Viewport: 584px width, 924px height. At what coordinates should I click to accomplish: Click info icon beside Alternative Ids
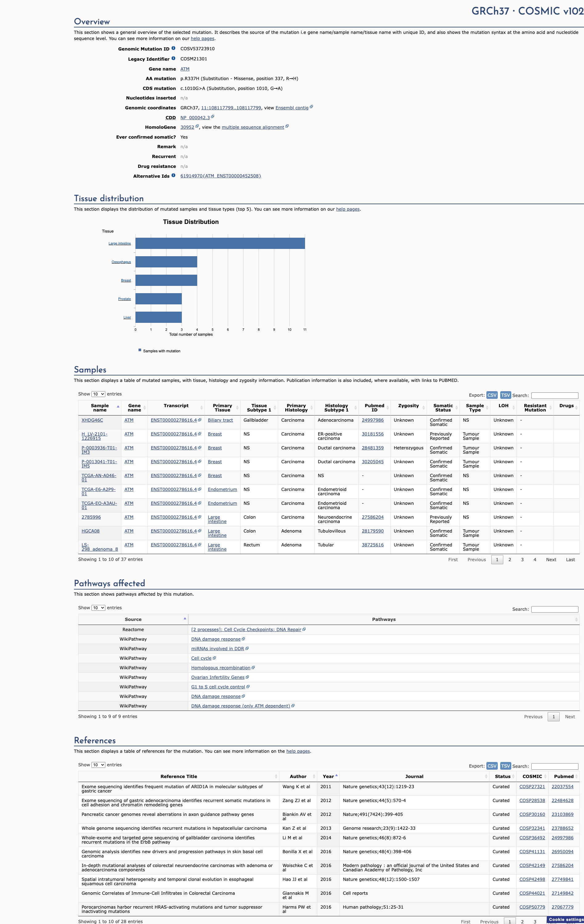tap(173, 175)
